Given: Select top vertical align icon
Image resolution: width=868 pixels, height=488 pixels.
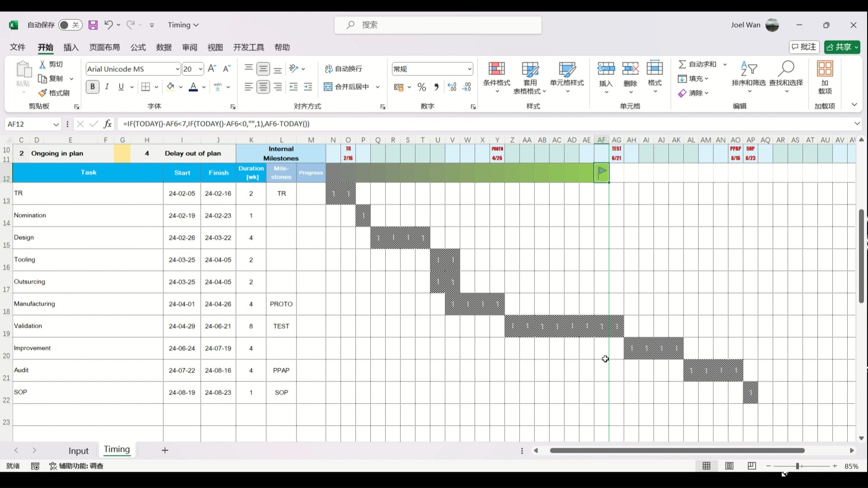Looking at the screenshot, I should tap(249, 69).
